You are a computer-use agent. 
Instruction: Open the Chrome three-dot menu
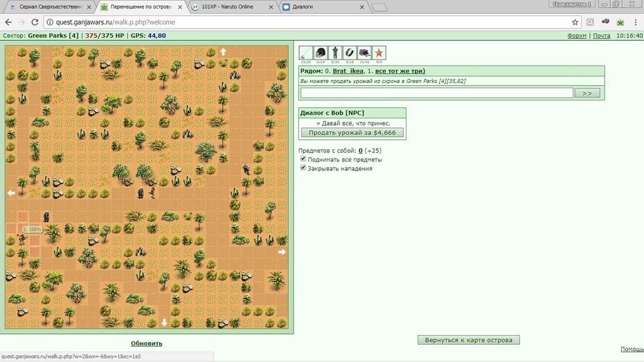click(636, 22)
